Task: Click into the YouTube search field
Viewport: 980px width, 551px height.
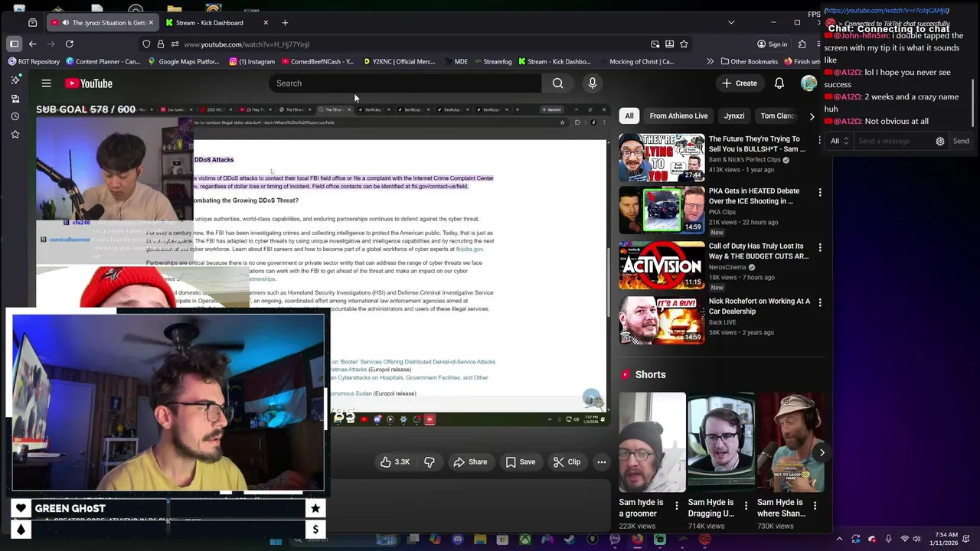Action: [406, 83]
